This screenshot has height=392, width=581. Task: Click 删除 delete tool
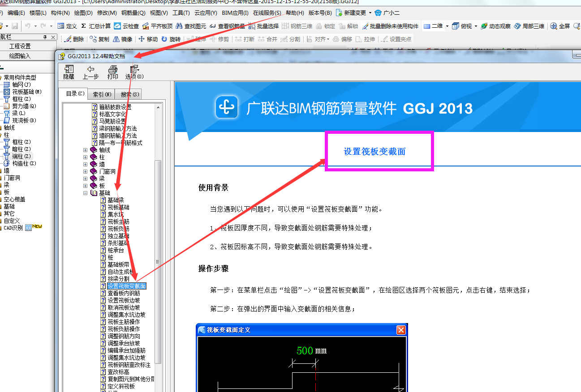74,39
